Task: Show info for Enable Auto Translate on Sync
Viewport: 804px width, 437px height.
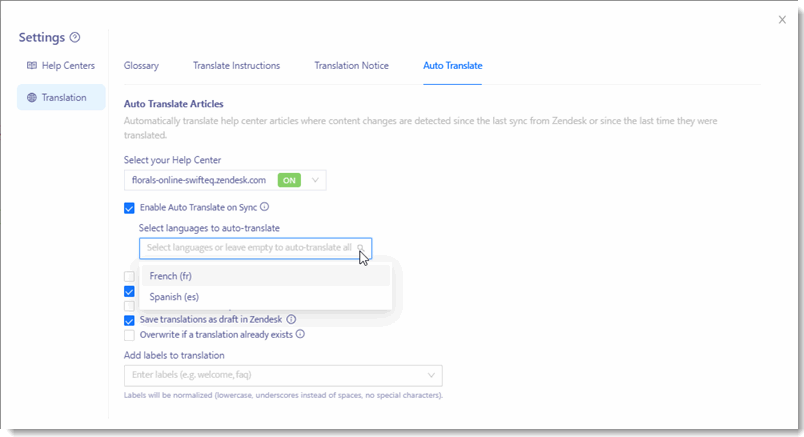Action: point(264,207)
